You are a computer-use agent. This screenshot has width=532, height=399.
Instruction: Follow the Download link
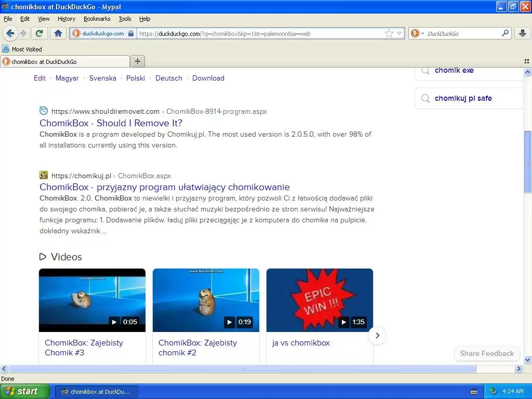pos(208,78)
